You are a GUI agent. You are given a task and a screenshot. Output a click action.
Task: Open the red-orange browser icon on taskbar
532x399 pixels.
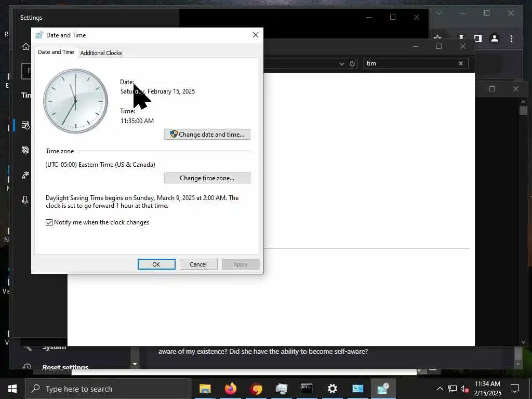pyautogui.click(x=256, y=389)
